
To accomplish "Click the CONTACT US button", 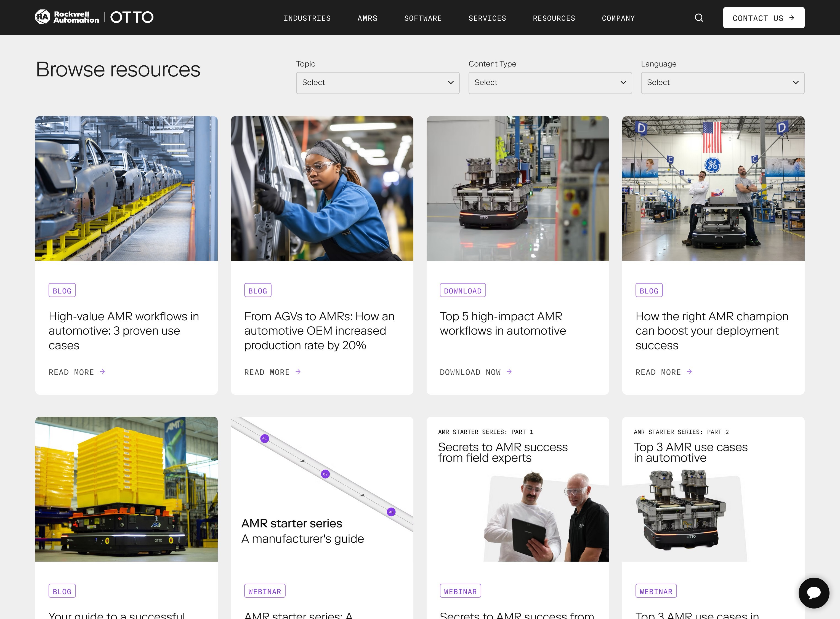I will pos(764,18).
